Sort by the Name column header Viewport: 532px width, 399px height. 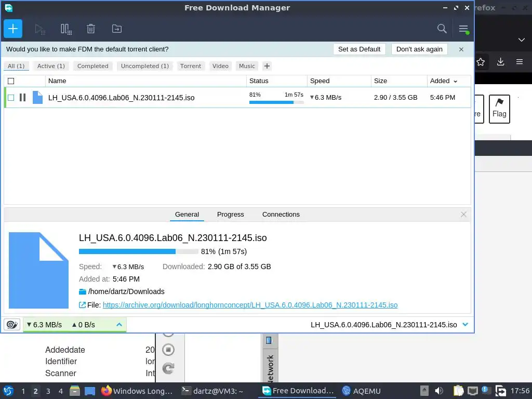tap(146, 81)
